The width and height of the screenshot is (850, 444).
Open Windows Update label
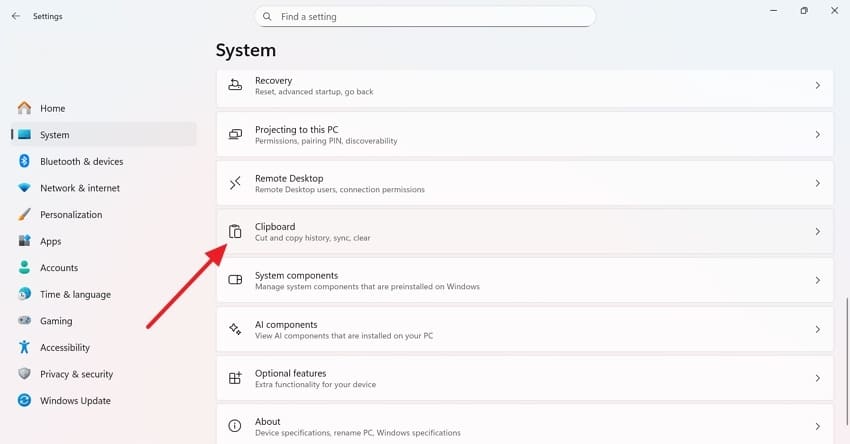(75, 401)
